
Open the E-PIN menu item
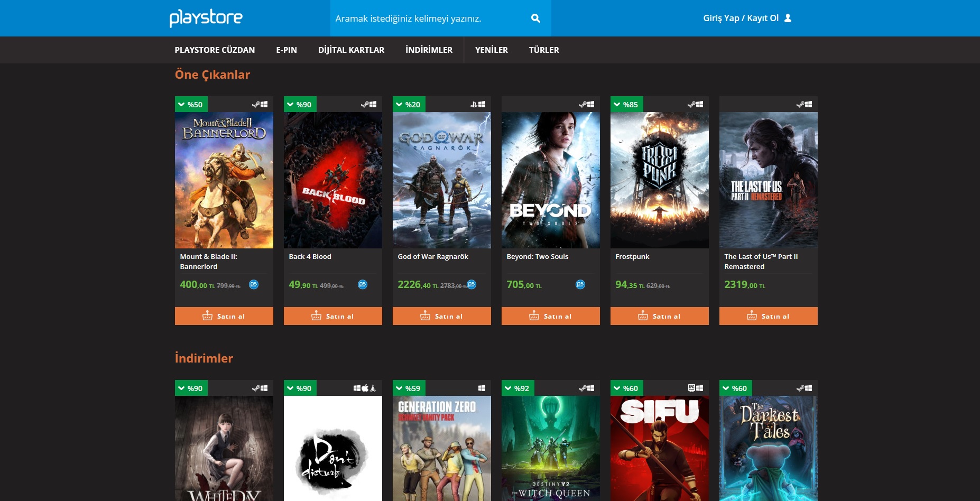tap(286, 50)
